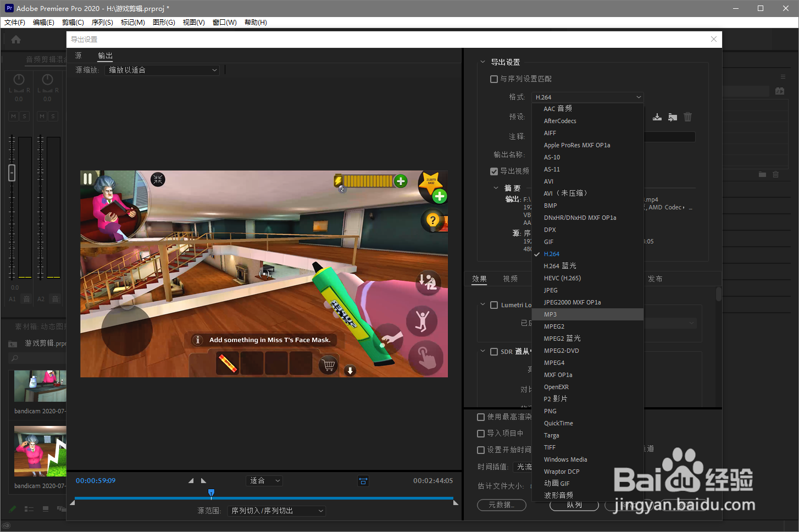This screenshot has width=799, height=532.
Task: Select the first bandicam clip thumbnail
Action: (40, 386)
